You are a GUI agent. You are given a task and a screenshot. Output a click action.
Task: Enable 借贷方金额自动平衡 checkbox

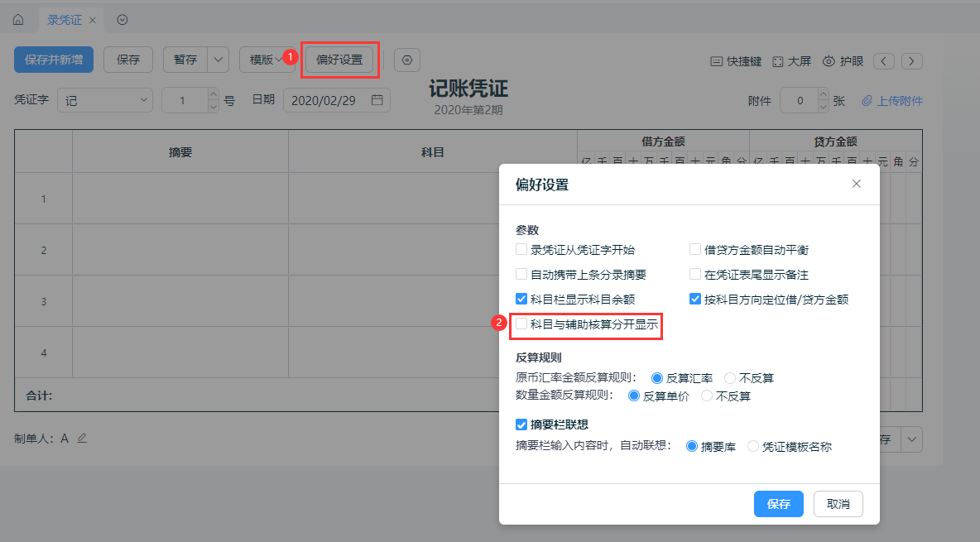pyautogui.click(x=695, y=249)
